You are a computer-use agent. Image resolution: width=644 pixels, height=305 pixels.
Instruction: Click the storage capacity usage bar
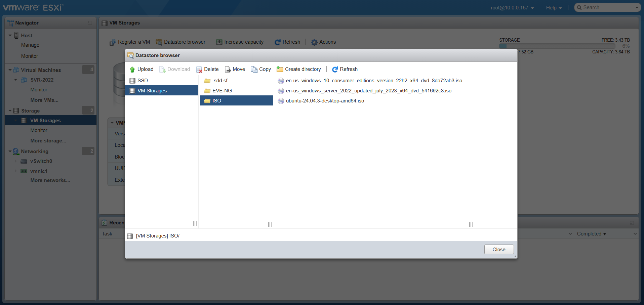pos(557,46)
